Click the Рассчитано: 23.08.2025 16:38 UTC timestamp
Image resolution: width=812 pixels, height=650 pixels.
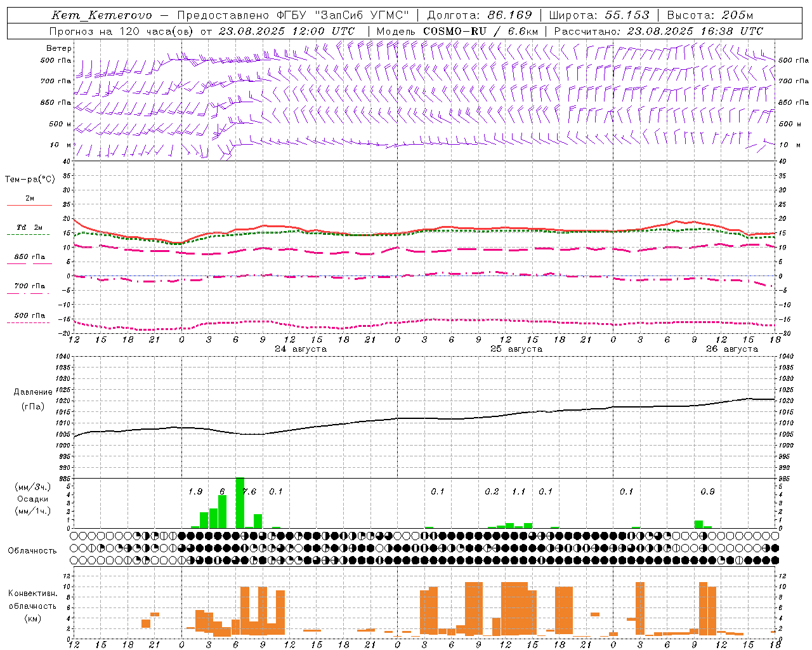(x=658, y=31)
